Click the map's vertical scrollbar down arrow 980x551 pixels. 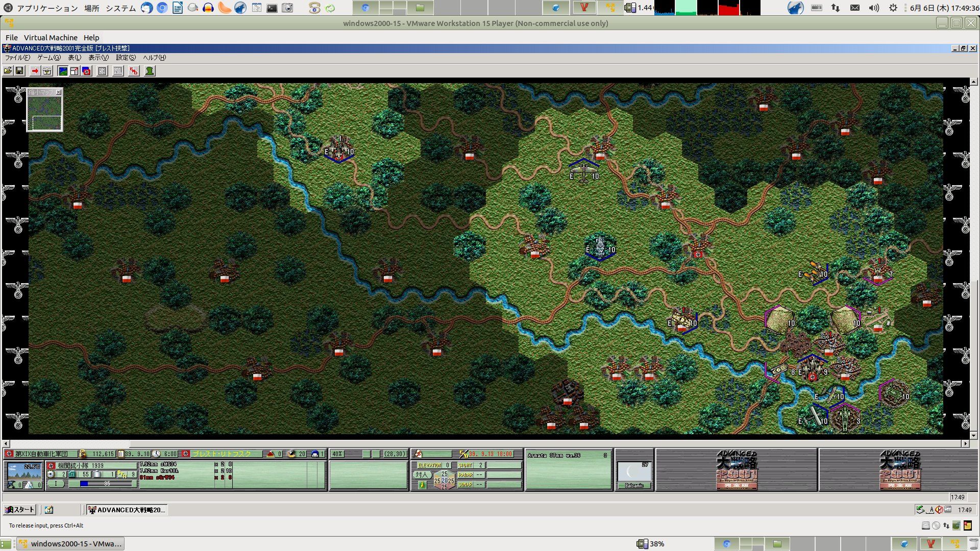pos(973,436)
